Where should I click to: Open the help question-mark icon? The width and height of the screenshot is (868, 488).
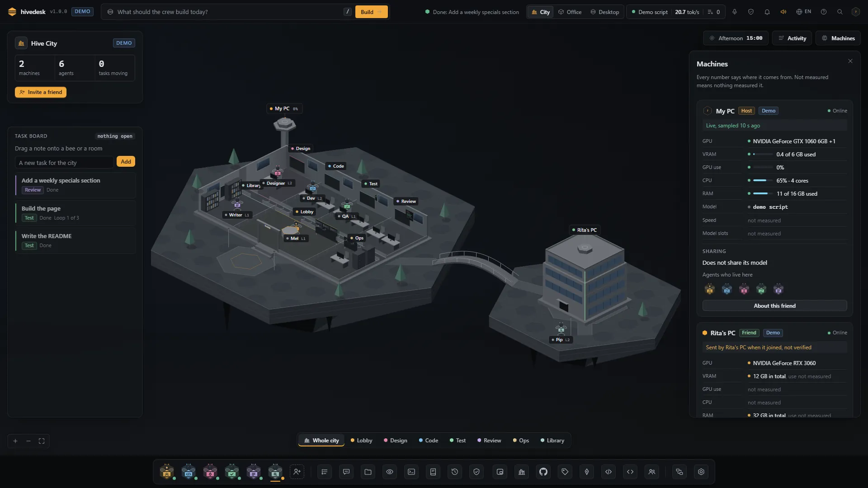pyautogui.click(x=824, y=12)
